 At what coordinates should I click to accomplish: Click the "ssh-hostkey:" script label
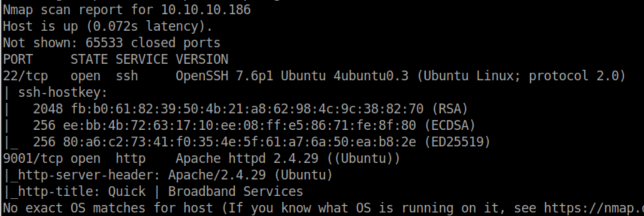(63, 92)
